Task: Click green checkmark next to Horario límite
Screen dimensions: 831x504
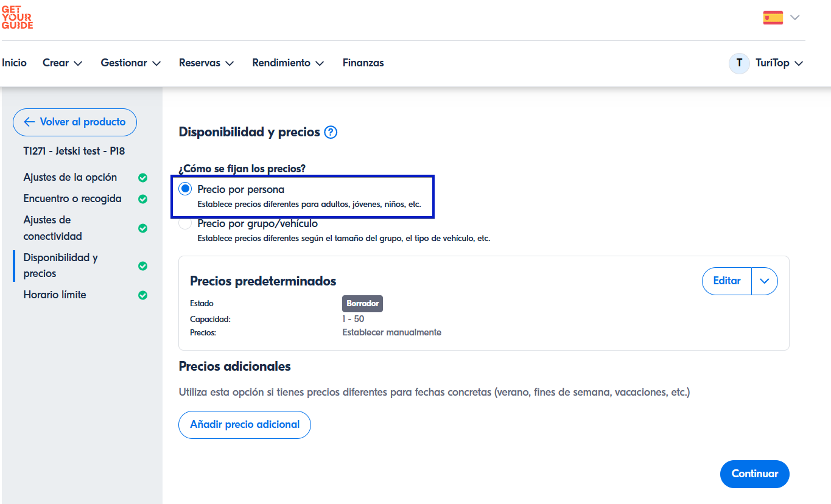Action: (142, 295)
